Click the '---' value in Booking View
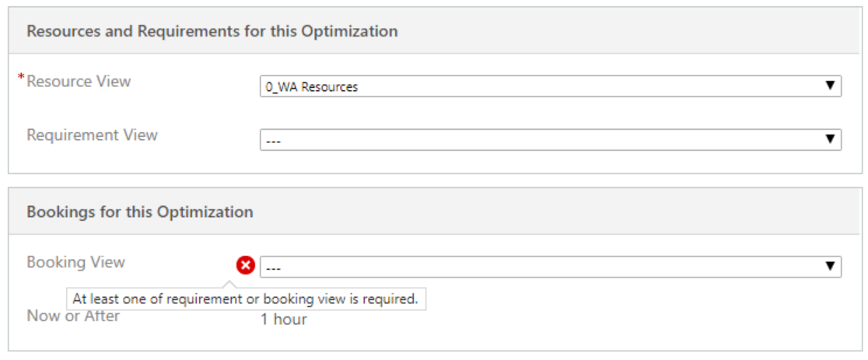The height and width of the screenshot is (360, 868). pos(273,267)
